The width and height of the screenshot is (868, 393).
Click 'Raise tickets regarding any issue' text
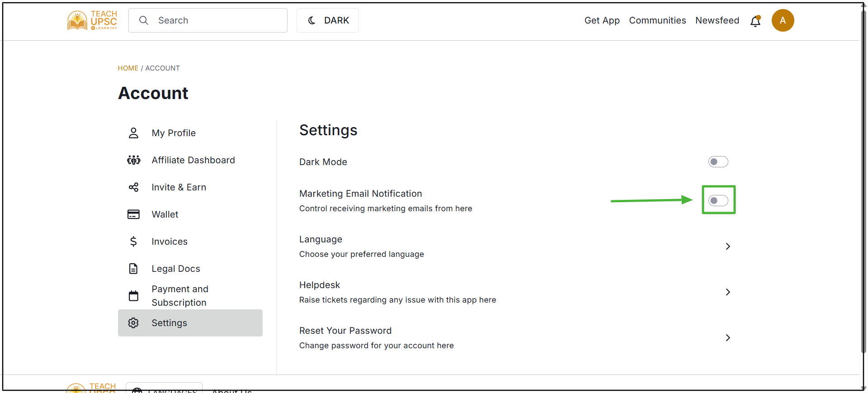(398, 300)
